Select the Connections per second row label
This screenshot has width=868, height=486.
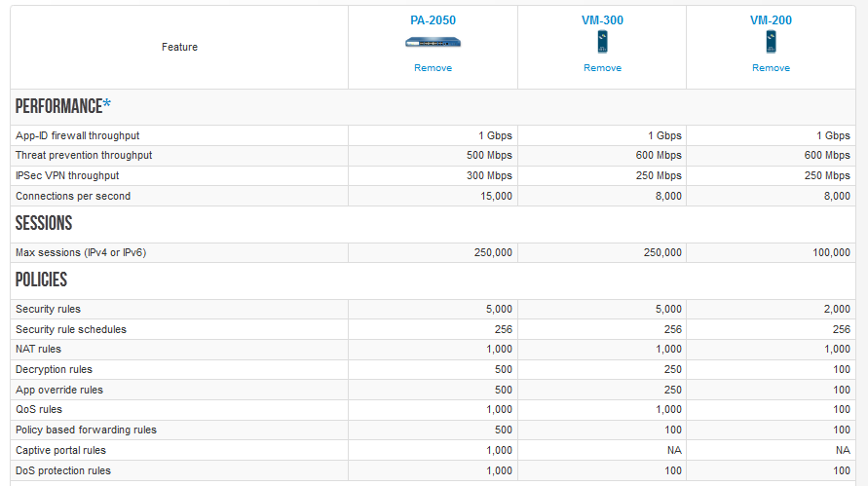tap(73, 196)
